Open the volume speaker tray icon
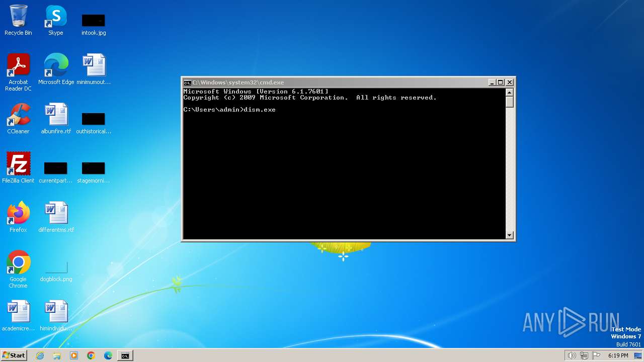Screen dimensions: 644x362 pyautogui.click(x=572, y=355)
